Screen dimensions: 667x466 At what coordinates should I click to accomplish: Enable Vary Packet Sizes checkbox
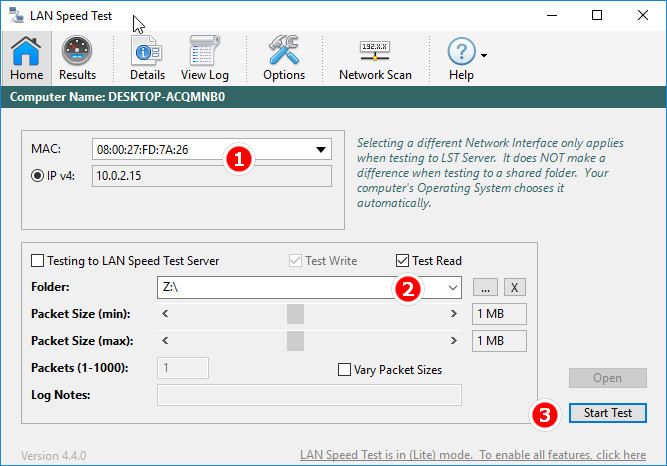click(x=344, y=369)
